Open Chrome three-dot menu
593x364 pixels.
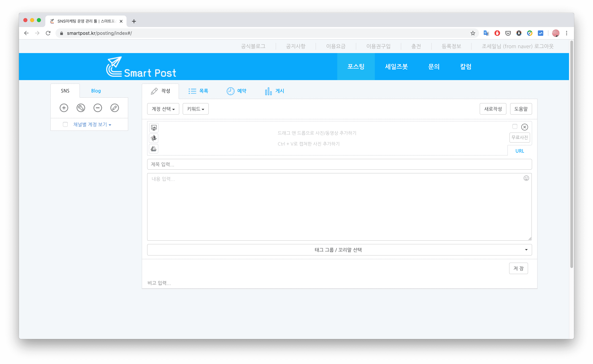click(566, 33)
